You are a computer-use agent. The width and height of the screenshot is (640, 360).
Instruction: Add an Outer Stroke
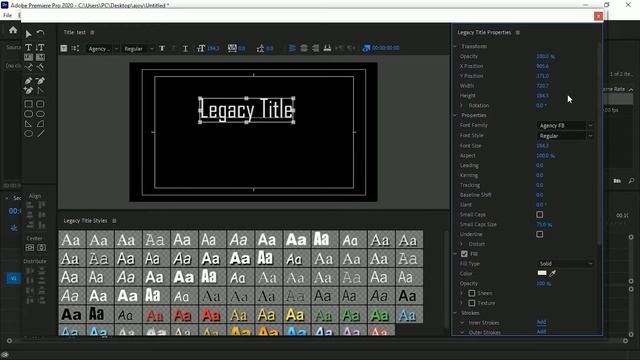(x=541, y=331)
